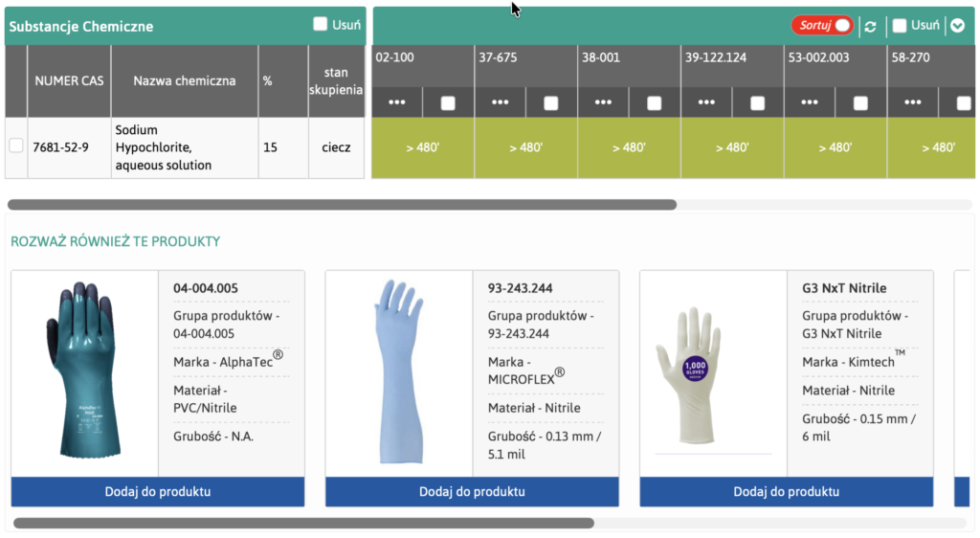Click the refresh icon in products header
This screenshot has width=980, height=538.
click(x=870, y=26)
